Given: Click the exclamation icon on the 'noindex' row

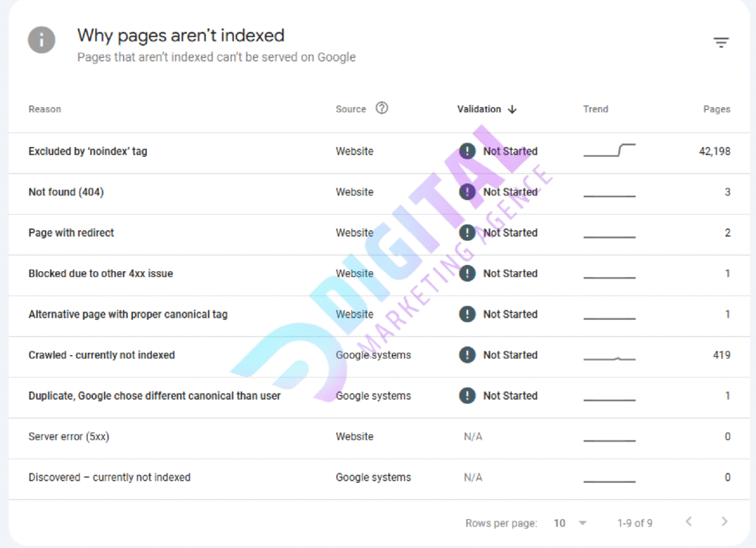Looking at the screenshot, I should pos(467,151).
